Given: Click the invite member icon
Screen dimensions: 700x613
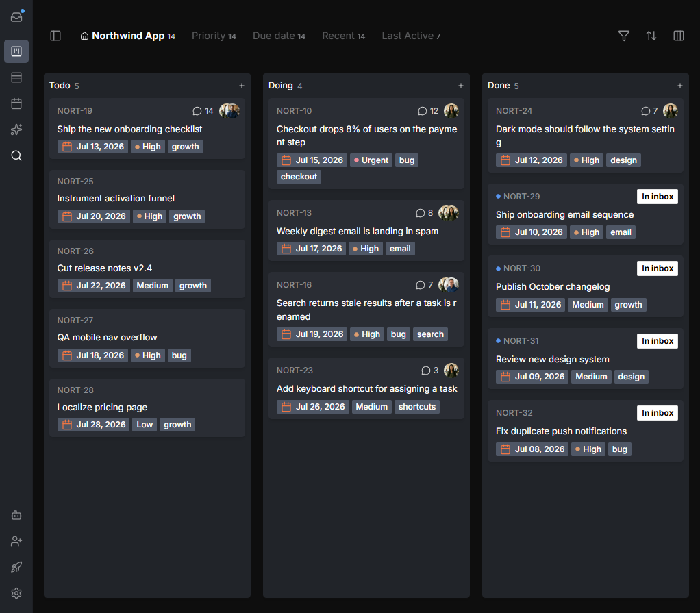Looking at the screenshot, I should pyautogui.click(x=16, y=541).
